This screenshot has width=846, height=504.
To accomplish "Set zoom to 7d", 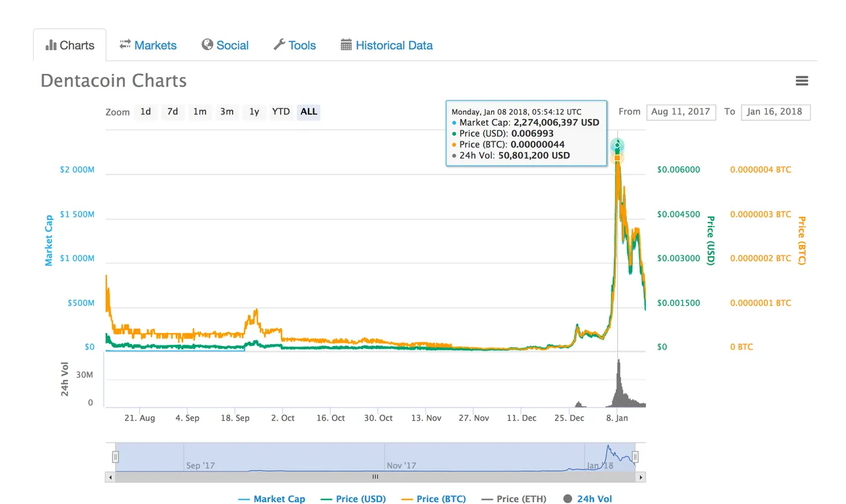I will [x=173, y=112].
